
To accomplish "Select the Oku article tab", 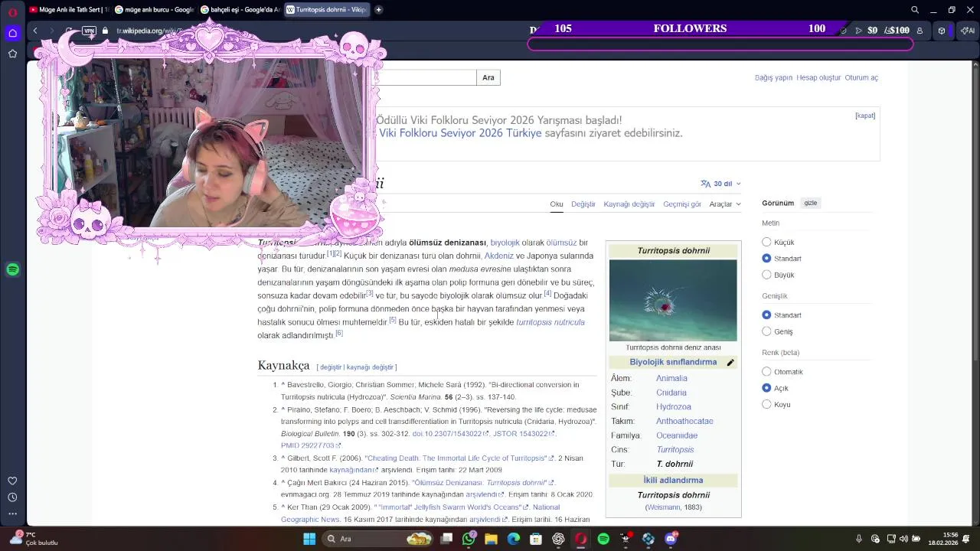I will [557, 204].
